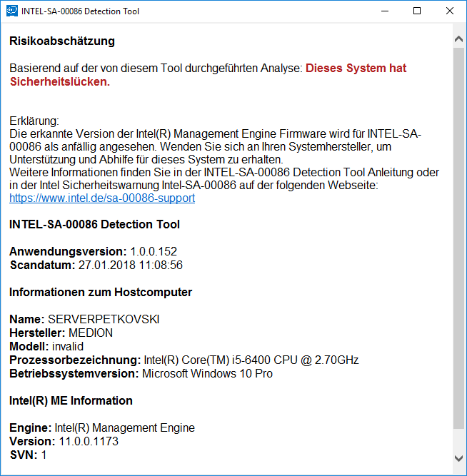
Task: Click the Prozessorbezeichnung i5-6400 text
Action: coord(251,360)
